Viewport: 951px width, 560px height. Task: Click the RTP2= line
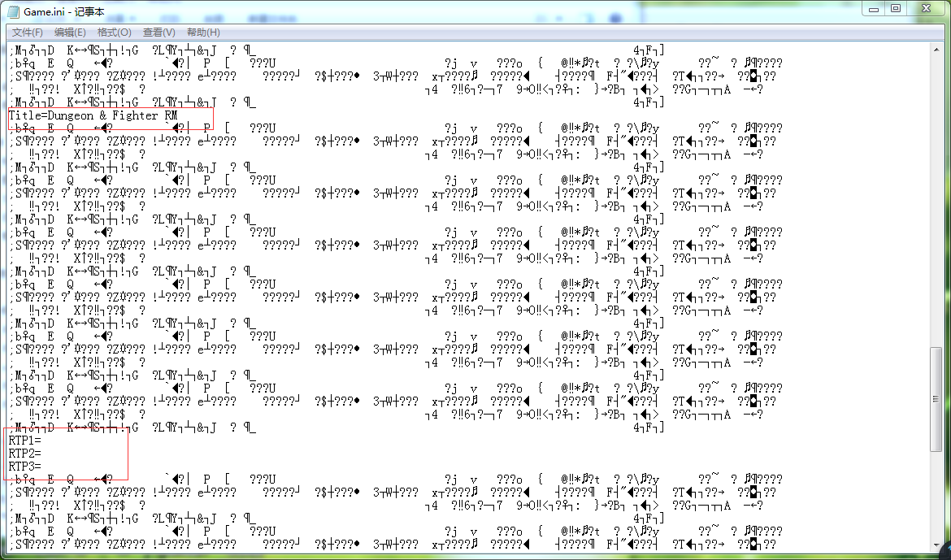tap(25, 454)
